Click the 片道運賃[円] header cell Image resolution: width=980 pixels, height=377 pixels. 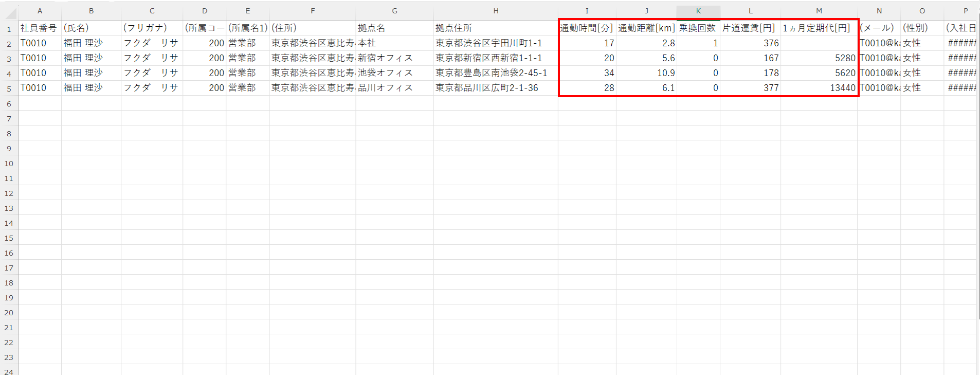tap(750, 28)
